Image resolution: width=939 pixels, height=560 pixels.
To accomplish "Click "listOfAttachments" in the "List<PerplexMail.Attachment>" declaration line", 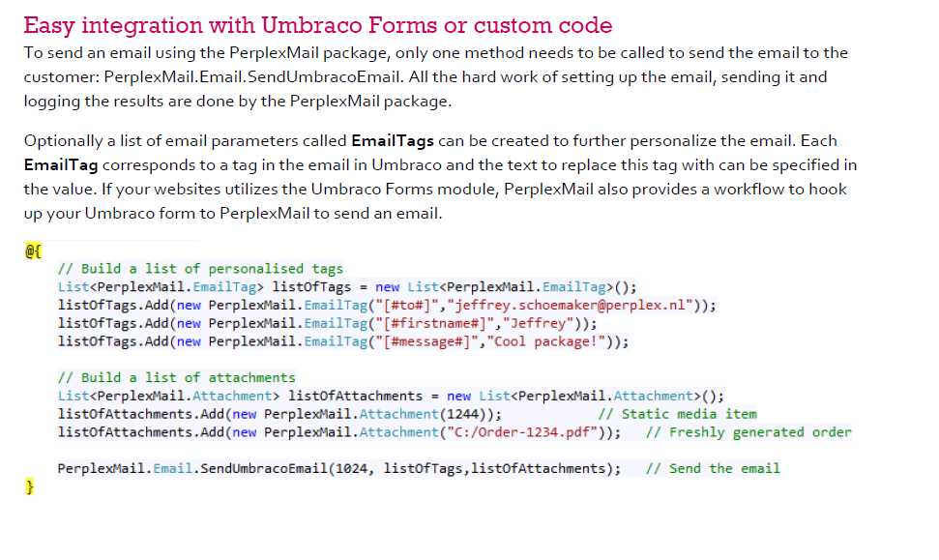I will click(x=355, y=396).
